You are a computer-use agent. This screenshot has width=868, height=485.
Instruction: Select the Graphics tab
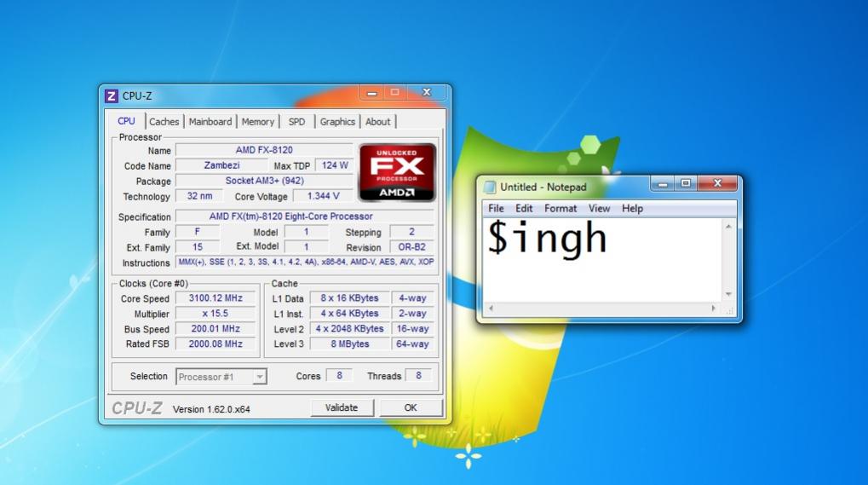pos(337,122)
